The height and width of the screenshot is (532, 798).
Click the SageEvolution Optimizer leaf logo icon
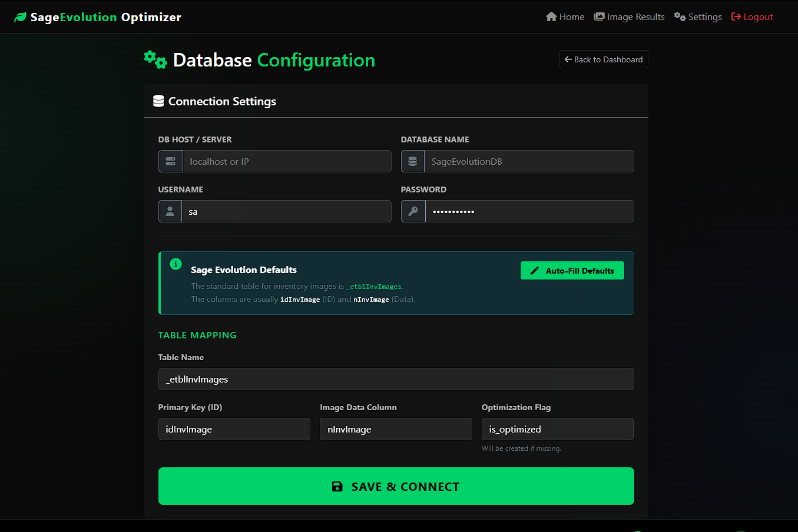pos(21,17)
